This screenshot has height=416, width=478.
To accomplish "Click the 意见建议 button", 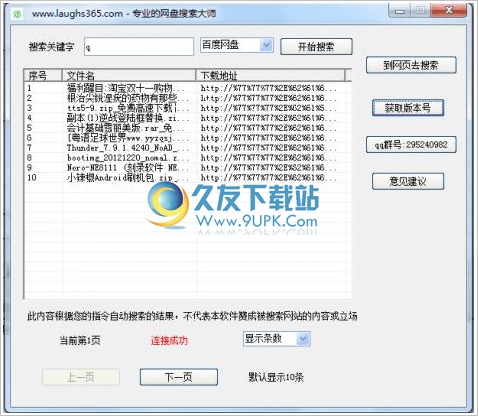I will (408, 181).
